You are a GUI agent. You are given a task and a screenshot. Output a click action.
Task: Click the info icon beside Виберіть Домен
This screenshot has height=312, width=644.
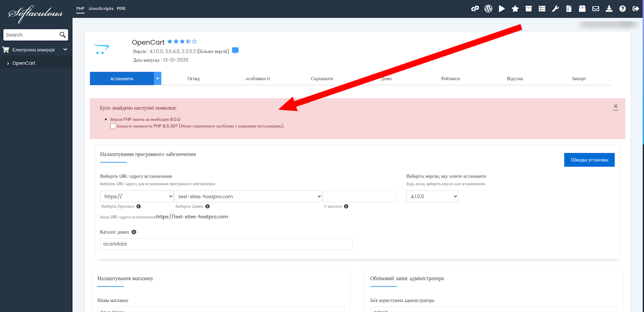(x=208, y=206)
